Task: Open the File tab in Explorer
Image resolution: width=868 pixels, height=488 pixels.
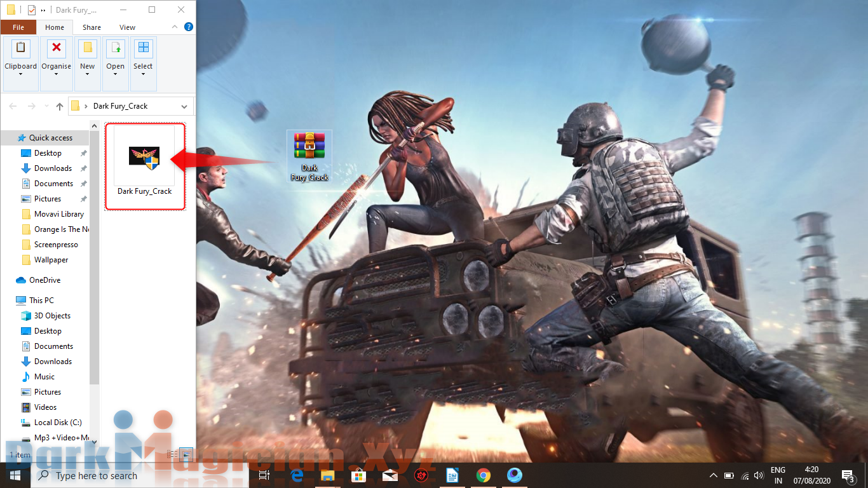Action: [x=18, y=27]
